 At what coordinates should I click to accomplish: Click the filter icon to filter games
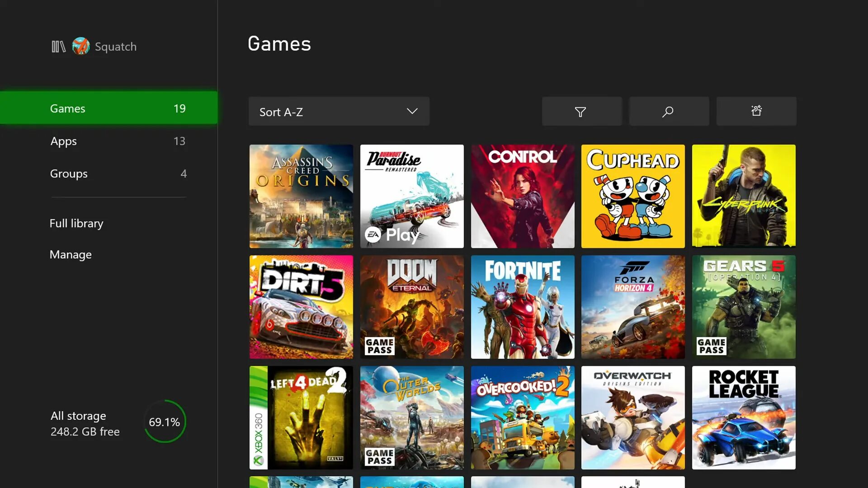(x=580, y=112)
